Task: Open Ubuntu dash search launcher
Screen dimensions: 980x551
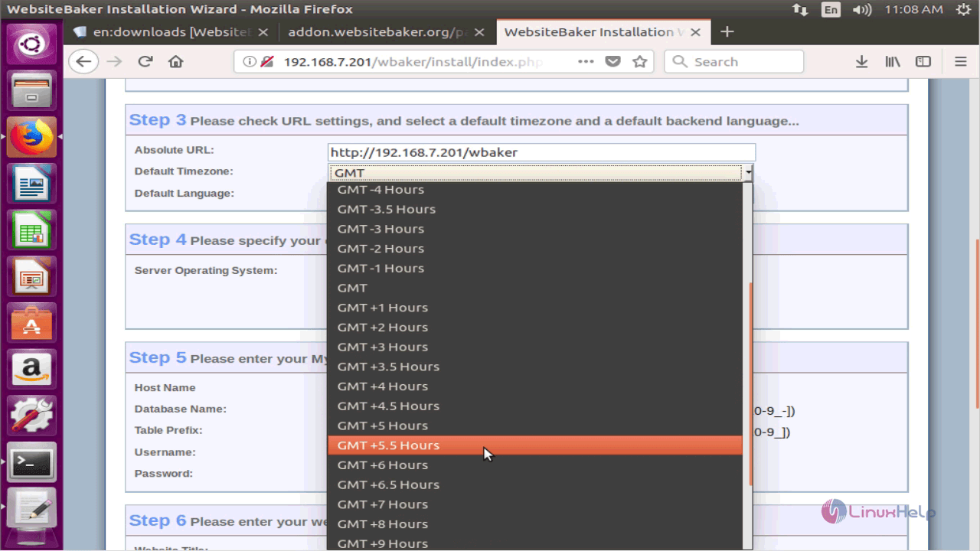Action: coord(31,44)
